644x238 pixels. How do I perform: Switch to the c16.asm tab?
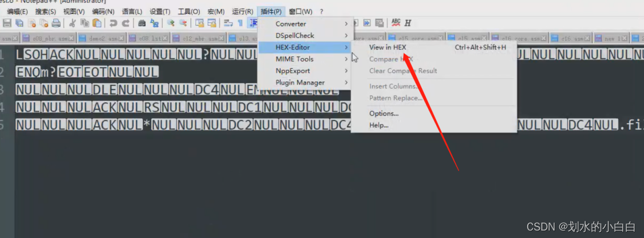point(571,38)
